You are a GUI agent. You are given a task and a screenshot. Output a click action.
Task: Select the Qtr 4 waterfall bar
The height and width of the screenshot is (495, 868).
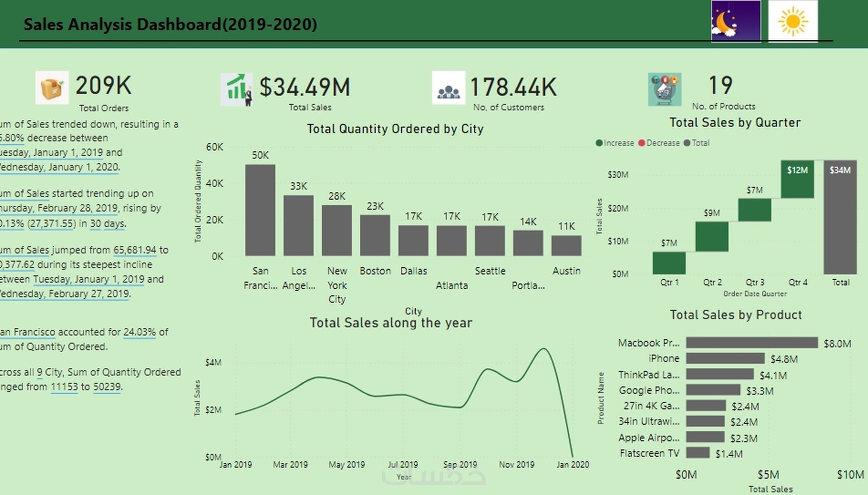point(797,179)
